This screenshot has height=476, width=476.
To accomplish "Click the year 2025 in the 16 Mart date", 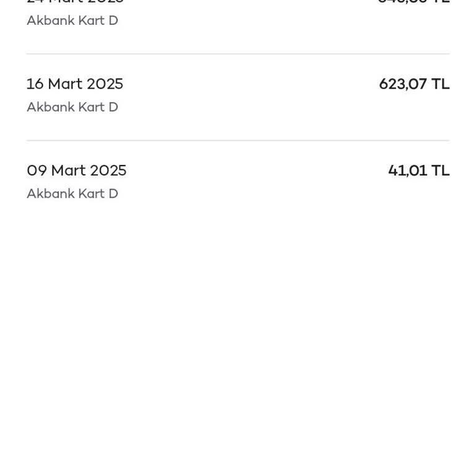I will point(104,84).
